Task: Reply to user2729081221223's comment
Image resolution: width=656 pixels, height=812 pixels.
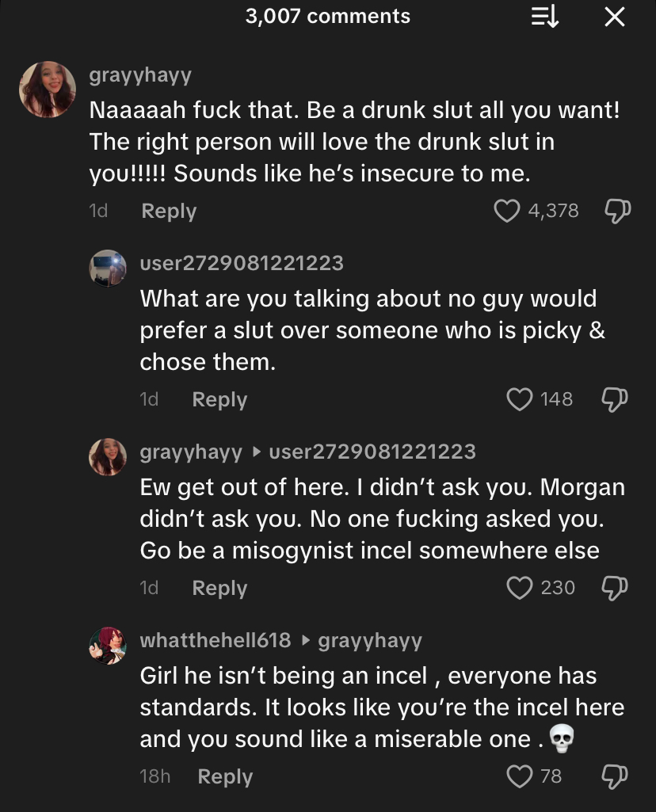Action: tap(219, 400)
